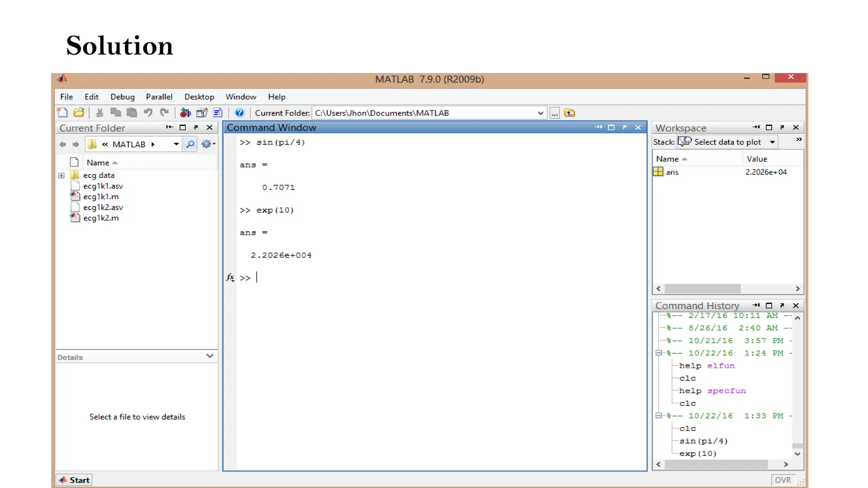
Task: Click the Undo arrow icon
Action: 148,113
